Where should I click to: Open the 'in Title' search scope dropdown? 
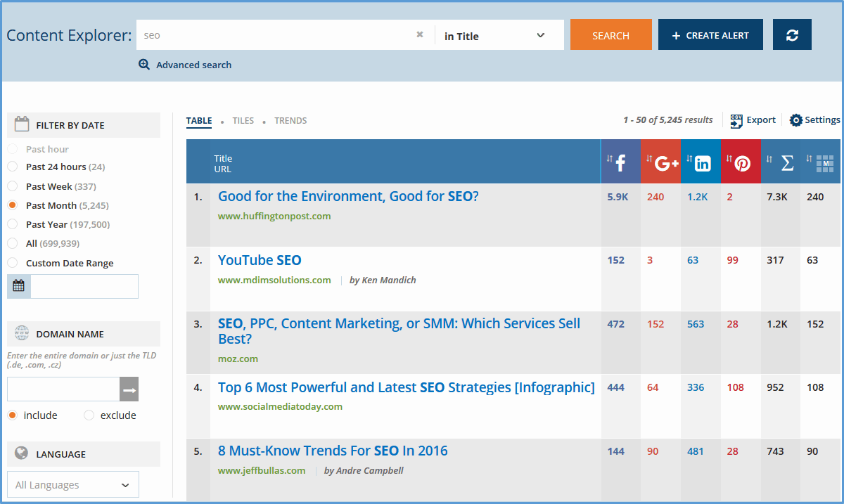click(x=499, y=35)
